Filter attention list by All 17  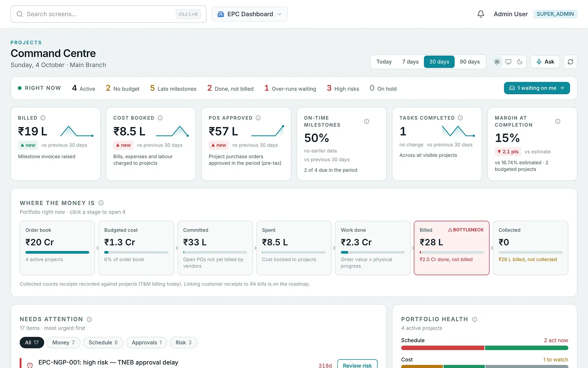coord(32,343)
